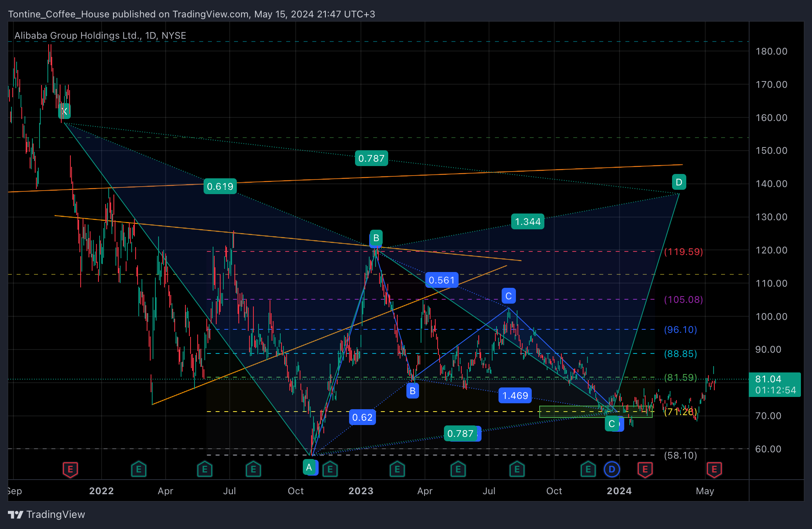Click the red earnings marker above May
Screen dimensions: 812x529
click(x=714, y=469)
